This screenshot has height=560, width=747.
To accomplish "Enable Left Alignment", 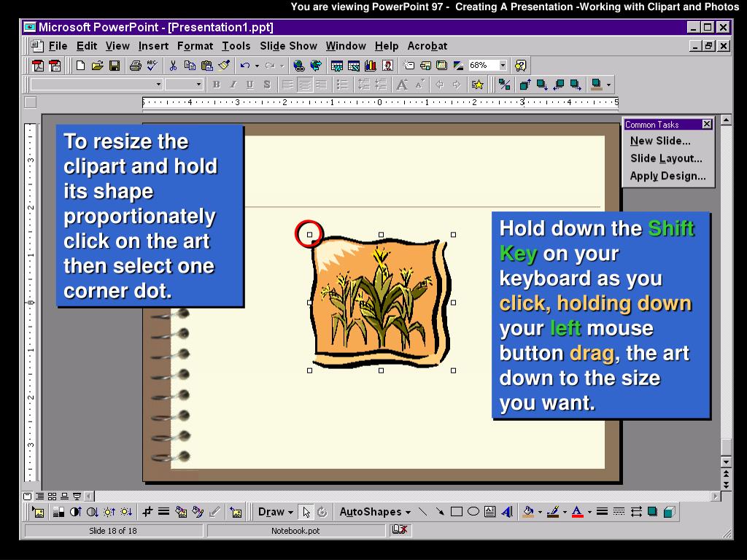I will (x=287, y=85).
